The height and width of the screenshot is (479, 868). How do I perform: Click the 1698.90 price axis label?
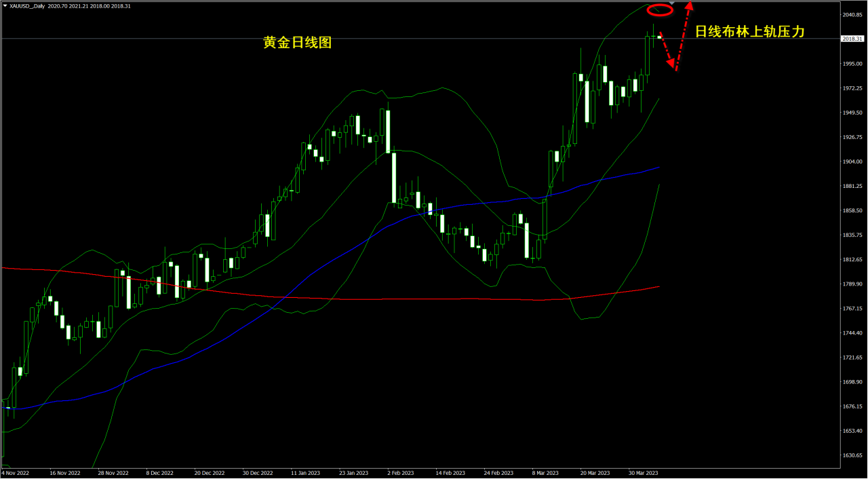click(x=852, y=381)
